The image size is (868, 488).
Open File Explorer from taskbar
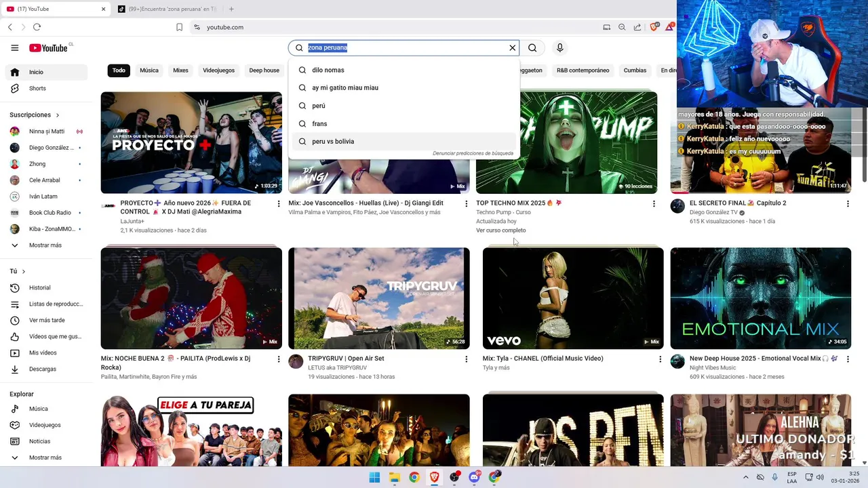pos(394,477)
